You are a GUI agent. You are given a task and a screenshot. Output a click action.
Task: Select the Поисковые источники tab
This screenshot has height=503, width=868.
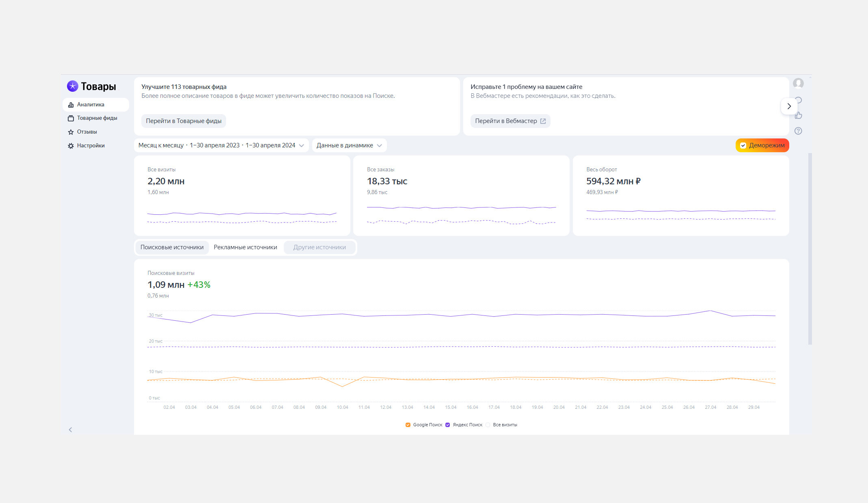[x=172, y=247]
